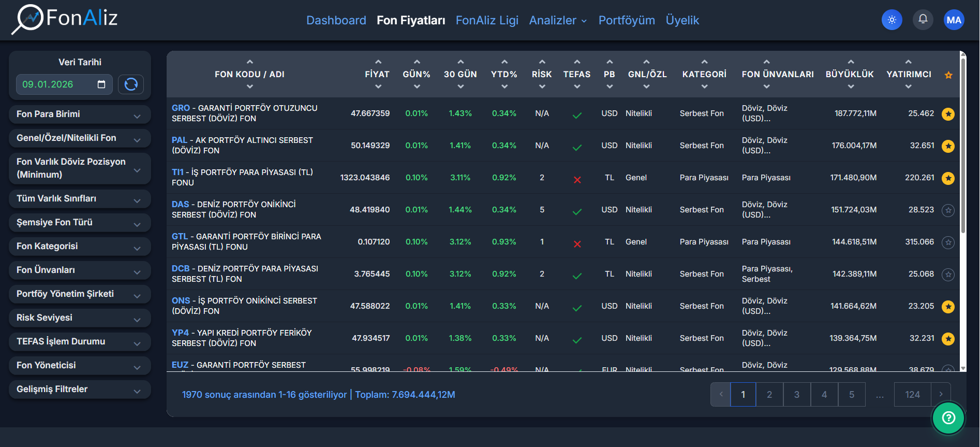Expand Fon Varlık Döviz Pozisyon (Minimum) filter
980x447 pixels.
point(80,168)
